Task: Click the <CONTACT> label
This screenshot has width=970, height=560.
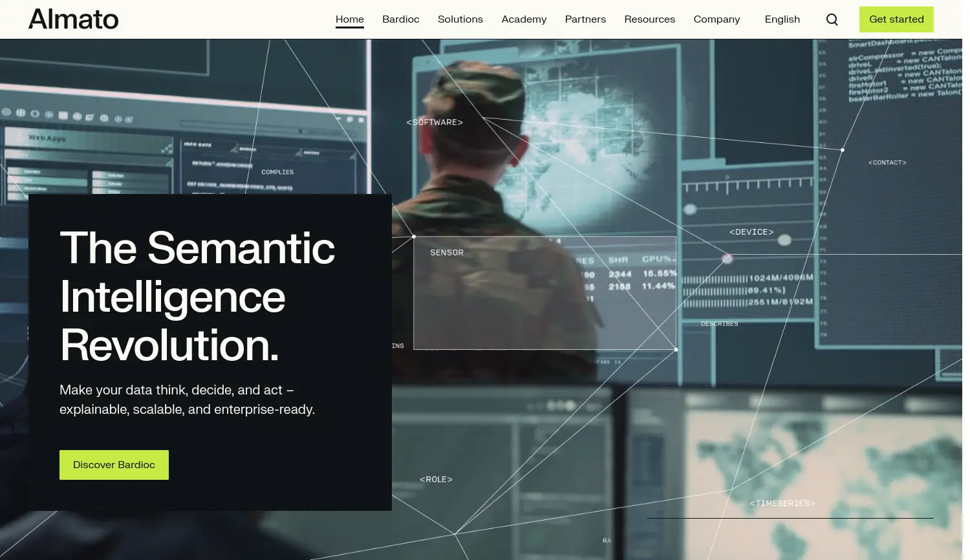Action: click(x=887, y=162)
